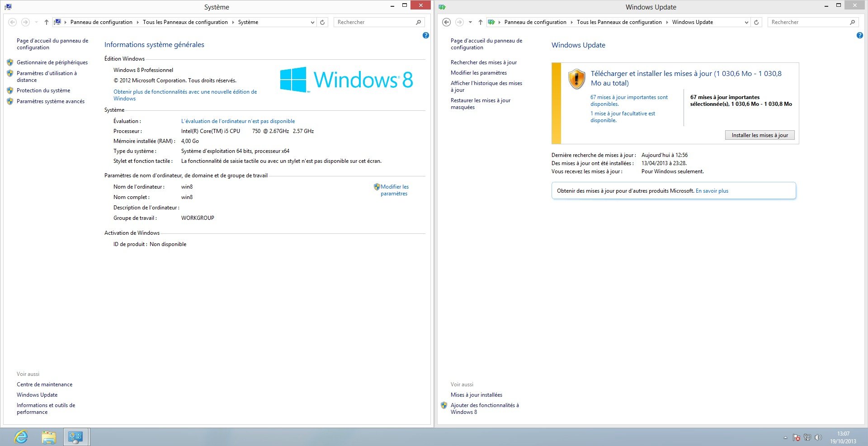Click the Système window title icon
This screenshot has width=868, height=446.
[x=8, y=7]
